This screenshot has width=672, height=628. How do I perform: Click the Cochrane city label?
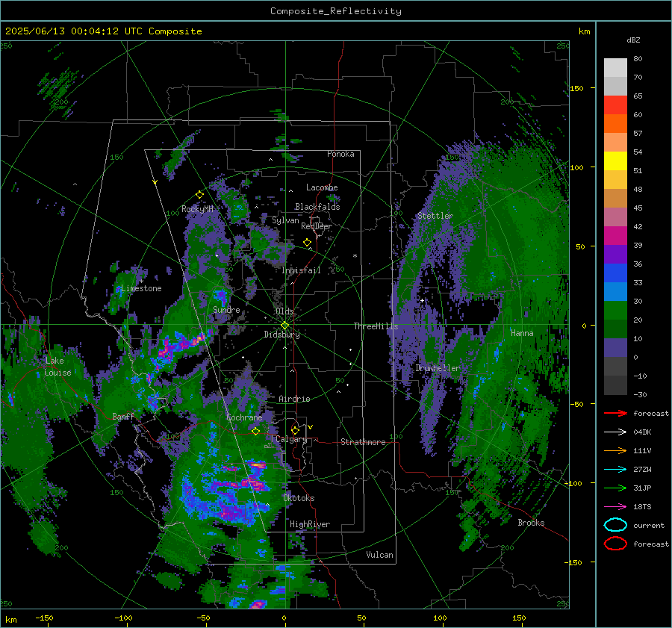(x=244, y=417)
